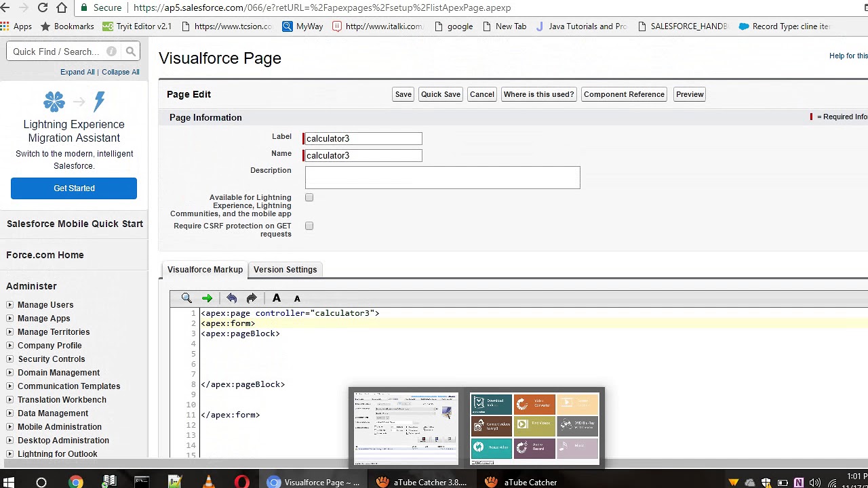Open the Tryit Editor v2.1 bookmark
Image resolution: width=868 pixels, height=488 pixels.
136,26
